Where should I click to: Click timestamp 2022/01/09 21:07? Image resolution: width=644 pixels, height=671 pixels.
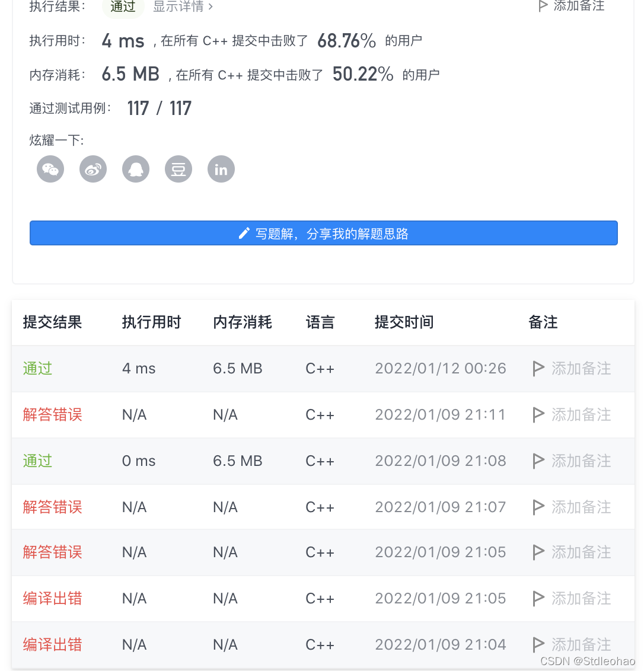point(441,507)
